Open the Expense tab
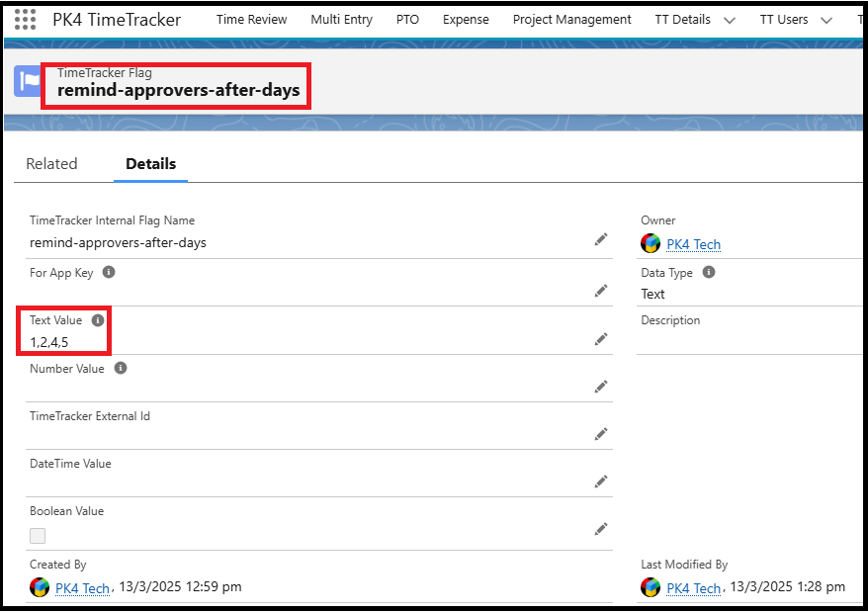Image resolution: width=868 pixels, height=614 pixels. 466,20
